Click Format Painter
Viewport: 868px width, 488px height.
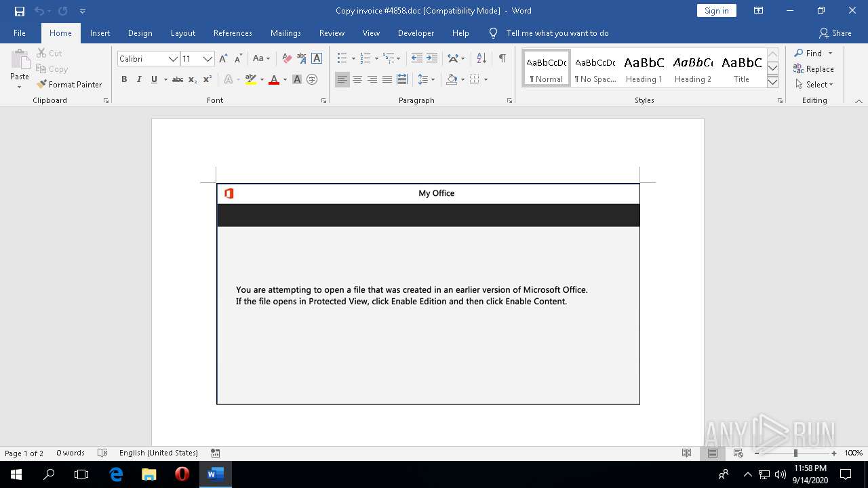point(69,85)
